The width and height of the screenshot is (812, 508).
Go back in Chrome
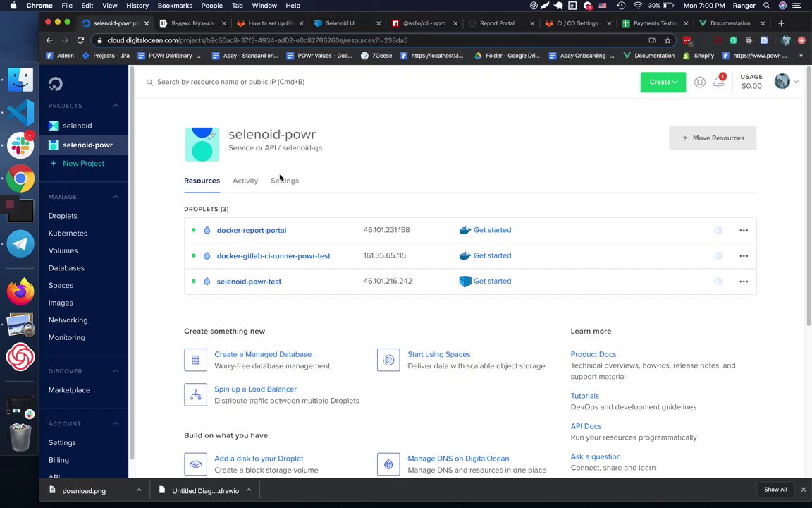(49, 40)
